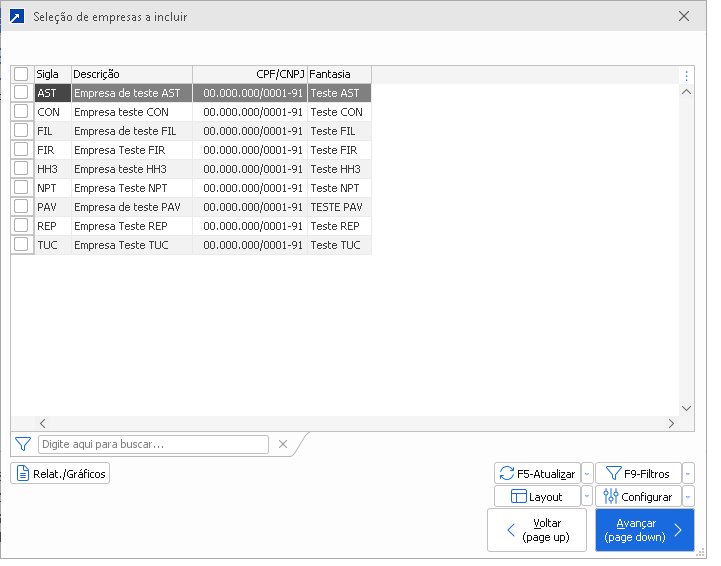Expand the F9-Filtros dropdown arrow
This screenshot has height=566, width=721.
[x=688, y=474]
